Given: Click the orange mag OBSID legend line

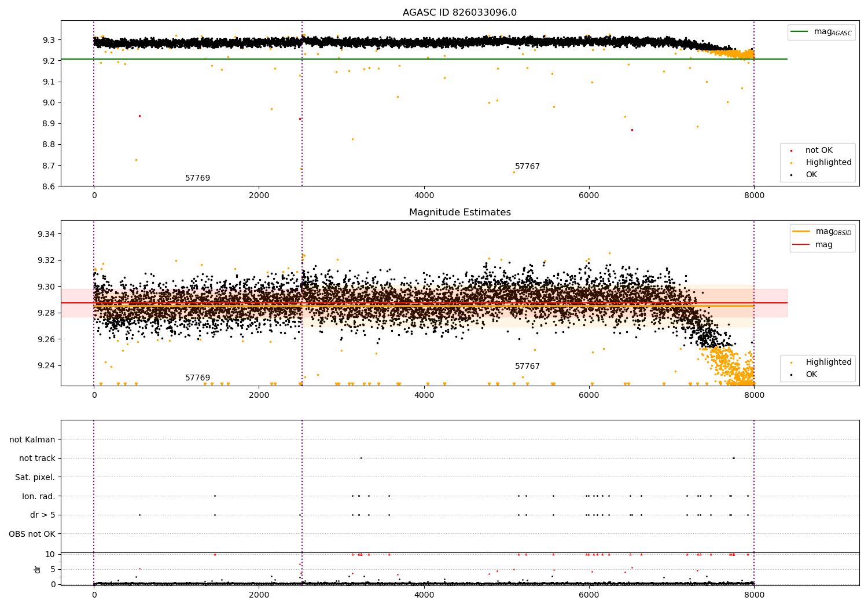Looking at the screenshot, I should (x=801, y=231).
